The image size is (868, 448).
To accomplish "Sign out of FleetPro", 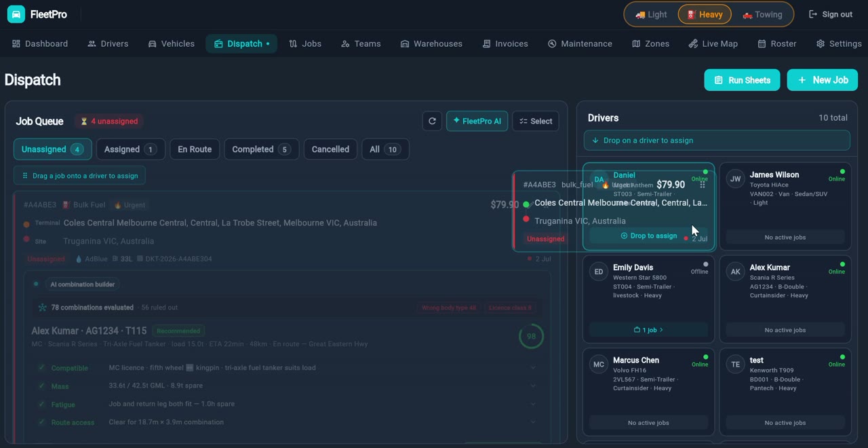I will point(831,14).
